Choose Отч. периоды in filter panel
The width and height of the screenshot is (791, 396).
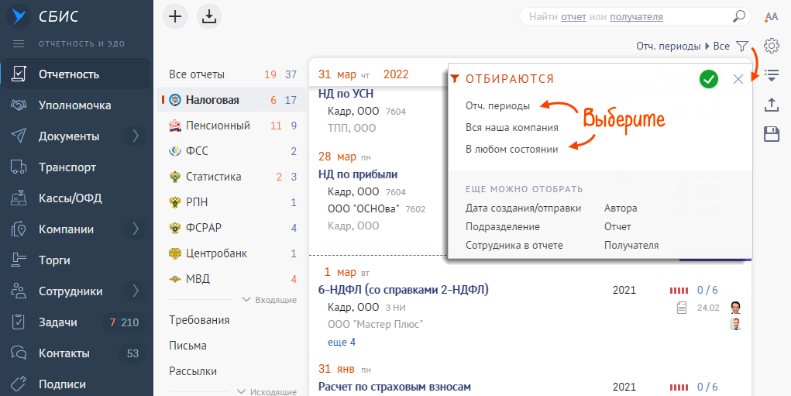[x=497, y=106]
